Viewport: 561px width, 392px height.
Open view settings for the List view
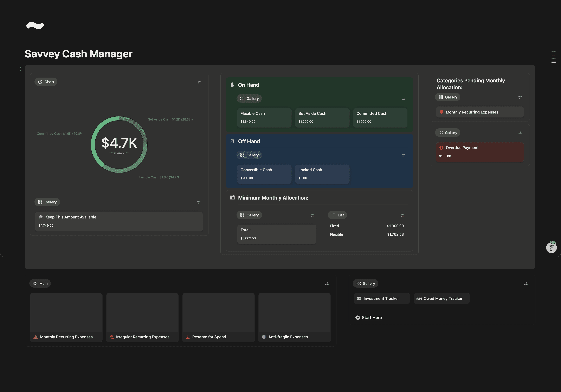tap(402, 215)
